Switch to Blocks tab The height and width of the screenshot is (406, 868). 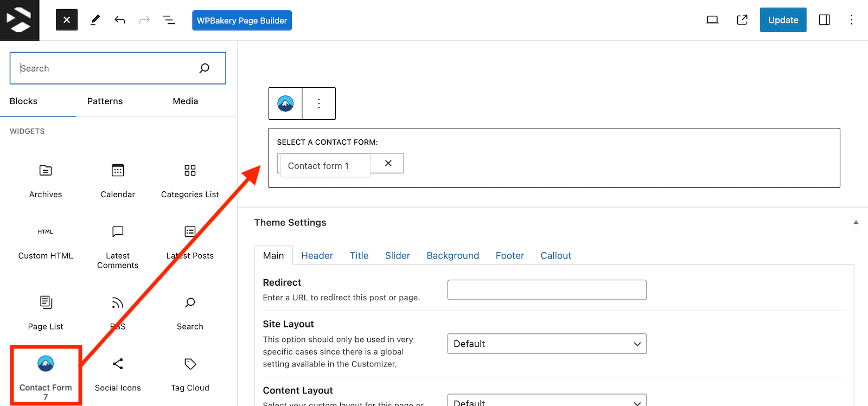pyautogui.click(x=23, y=101)
